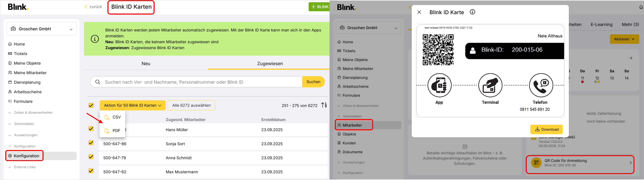644x180 pixels.
Task: Click info icon beside Blink ID Karte title
Action: click(472, 12)
